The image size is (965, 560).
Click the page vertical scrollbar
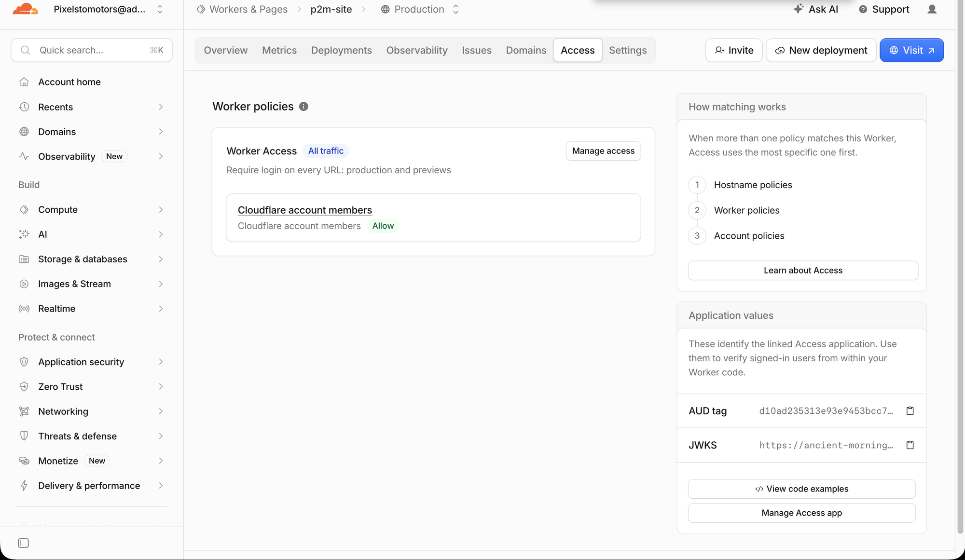(960, 268)
